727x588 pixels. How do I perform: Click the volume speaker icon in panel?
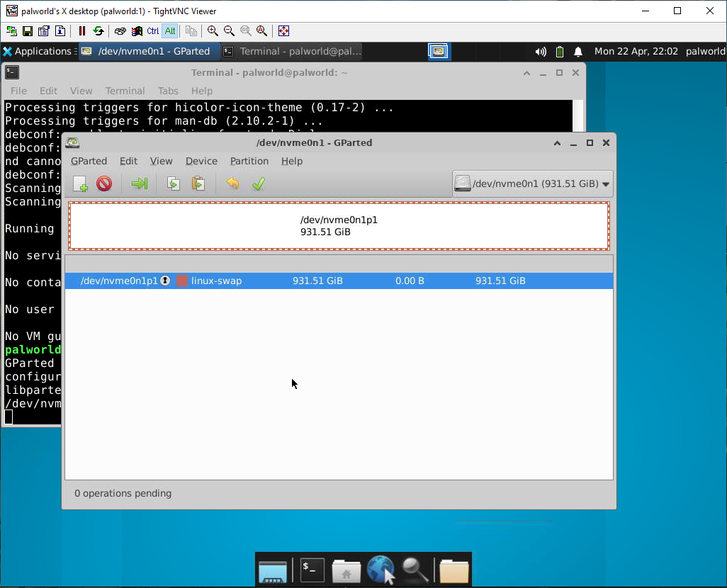[x=541, y=52]
